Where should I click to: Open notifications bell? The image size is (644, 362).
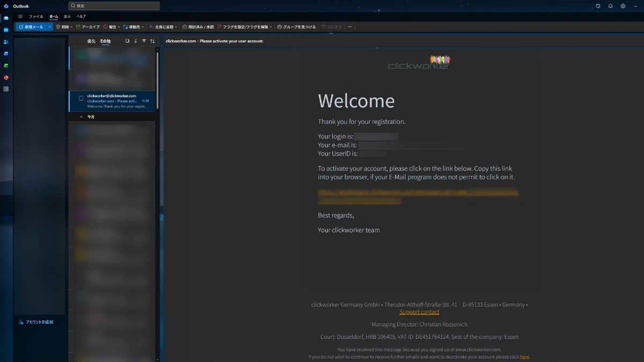tap(611, 6)
